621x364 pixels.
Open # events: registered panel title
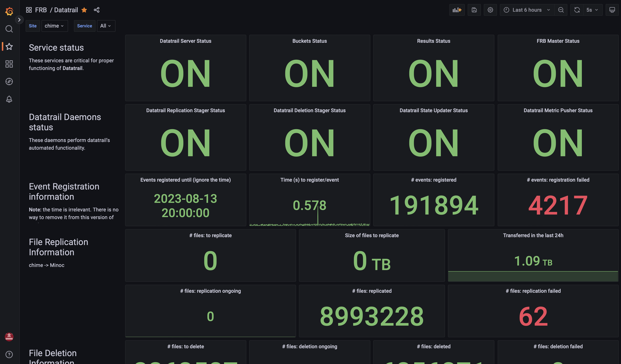(433, 180)
